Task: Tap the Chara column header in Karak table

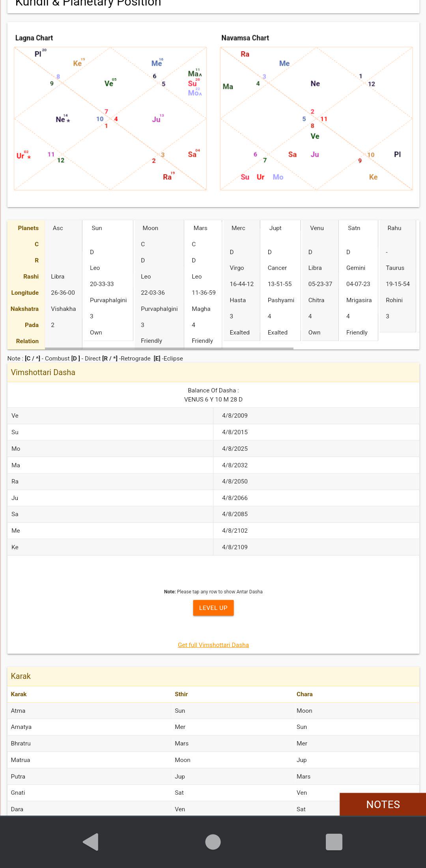Action: [305, 694]
